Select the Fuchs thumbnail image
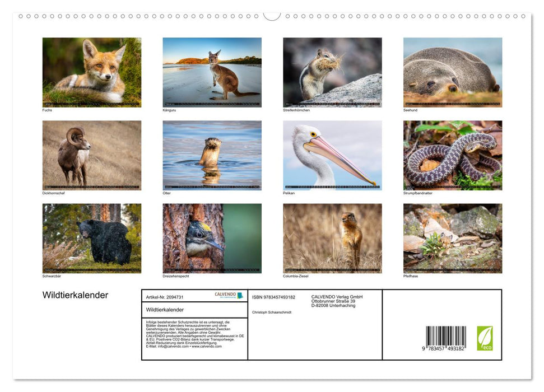The width and height of the screenshot is (544, 392). pos(91,71)
